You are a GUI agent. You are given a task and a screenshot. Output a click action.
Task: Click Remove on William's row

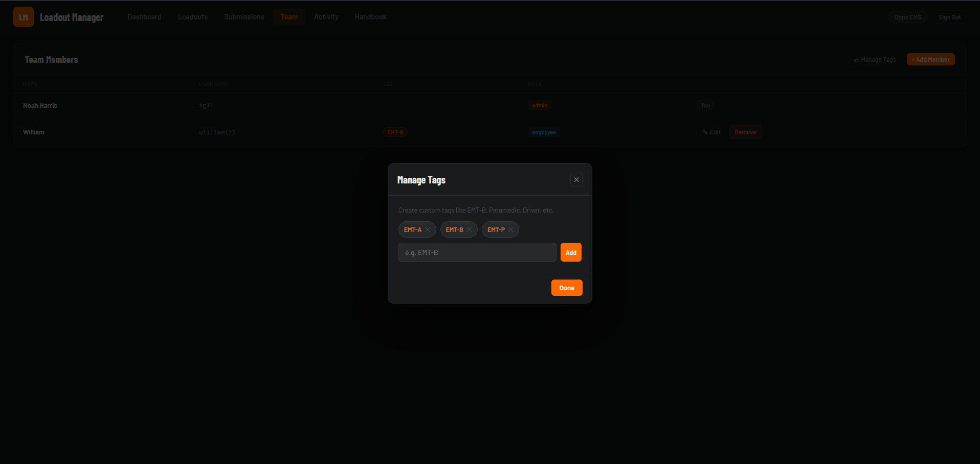click(745, 132)
